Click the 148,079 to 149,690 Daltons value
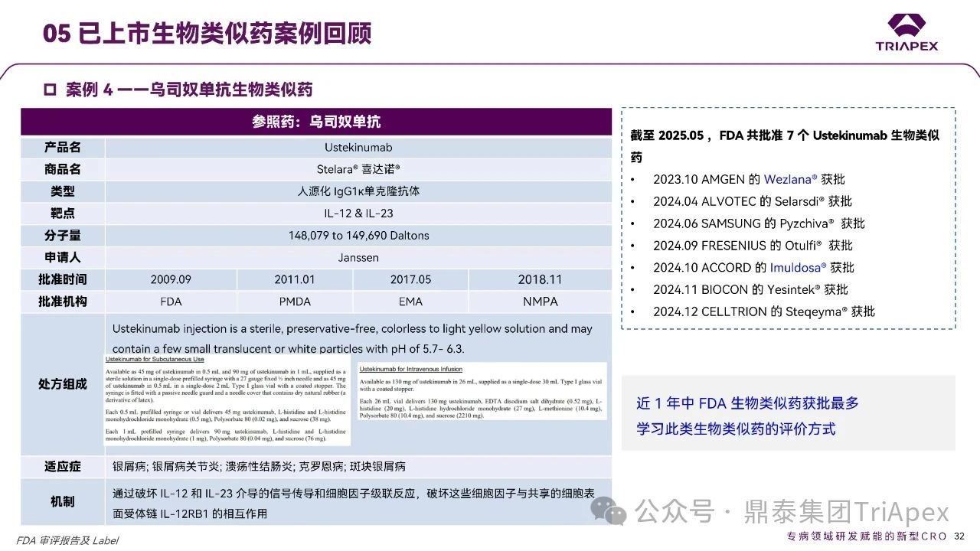980x551 pixels. (358, 236)
